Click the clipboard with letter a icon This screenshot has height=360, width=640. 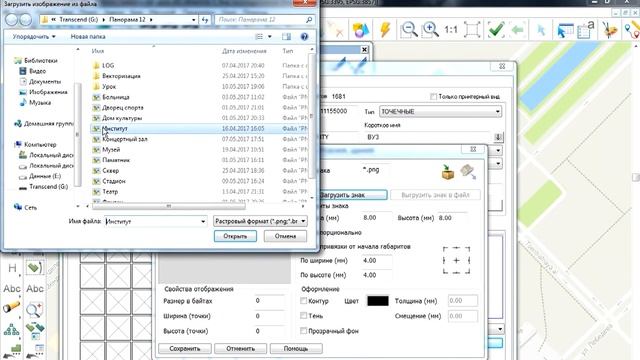(x=586, y=30)
